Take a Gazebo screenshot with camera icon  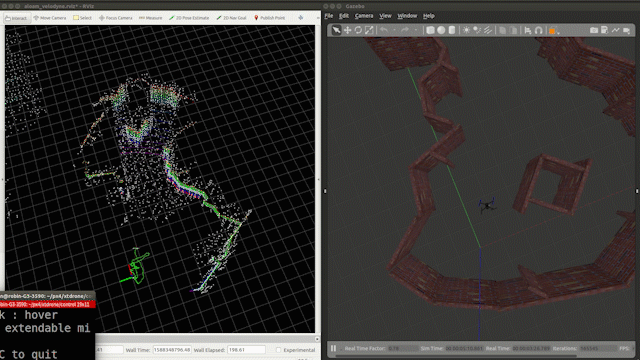(594, 30)
